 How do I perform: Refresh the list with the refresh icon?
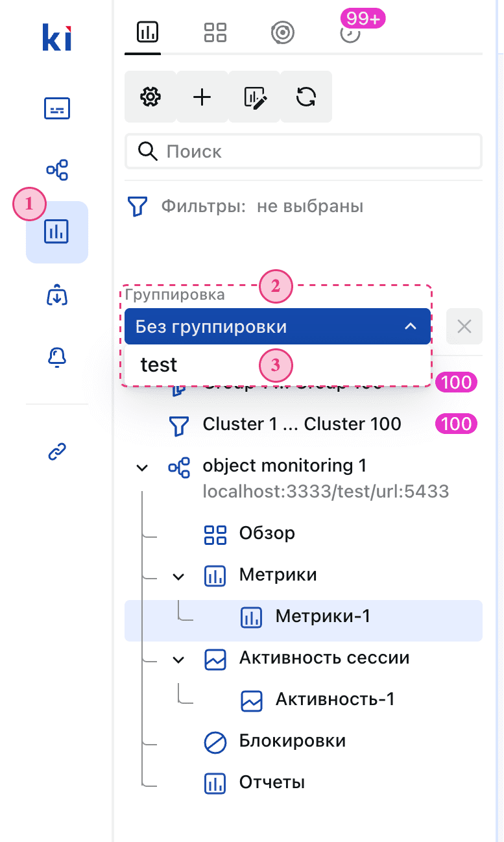[306, 96]
